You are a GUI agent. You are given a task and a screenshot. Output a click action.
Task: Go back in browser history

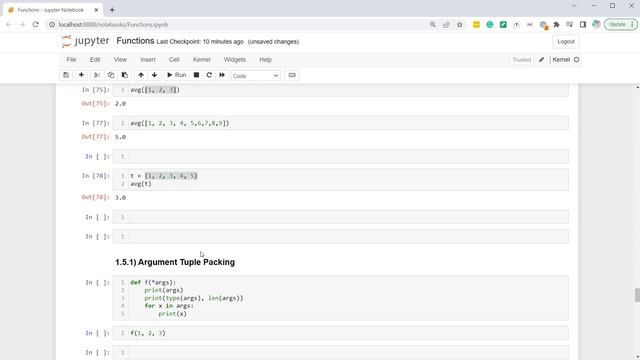9,24
